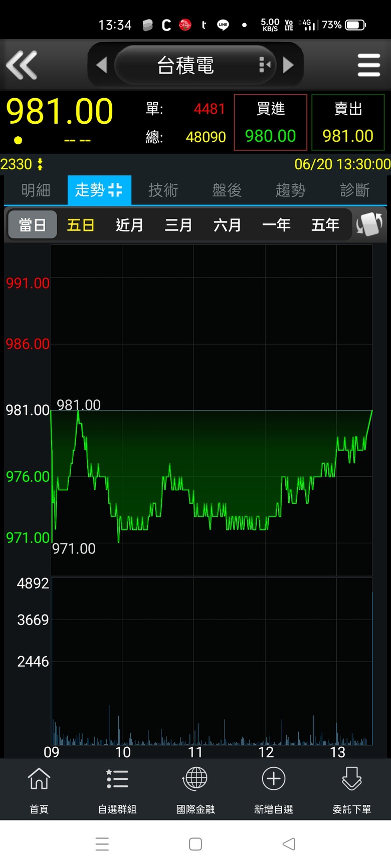Select the 一年 period
The width and height of the screenshot is (391, 868).
click(x=276, y=225)
